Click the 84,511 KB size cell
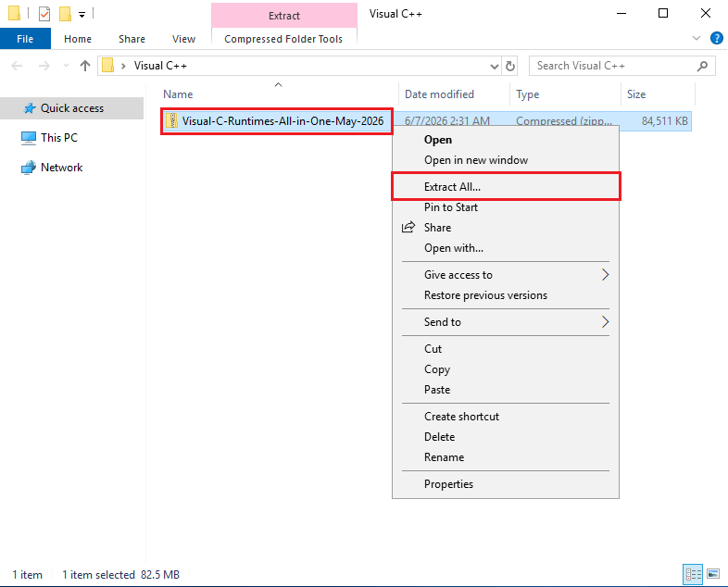This screenshot has width=728, height=587. (x=664, y=121)
